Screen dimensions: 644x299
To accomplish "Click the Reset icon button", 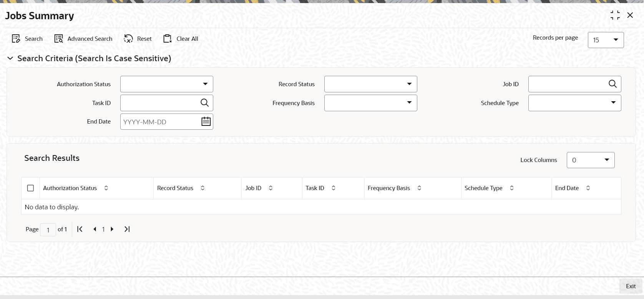I will coord(128,38).
